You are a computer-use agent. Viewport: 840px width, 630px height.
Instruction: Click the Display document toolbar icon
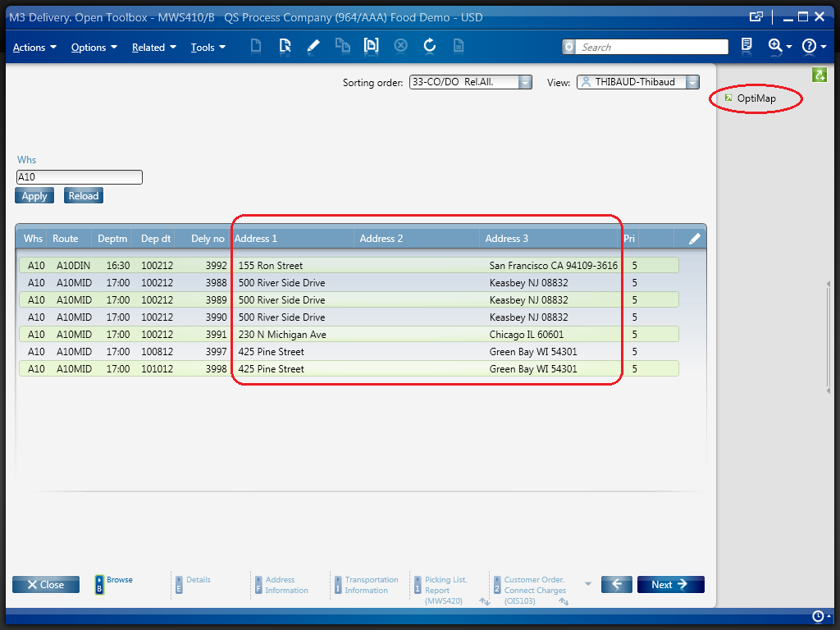(372, 46)
